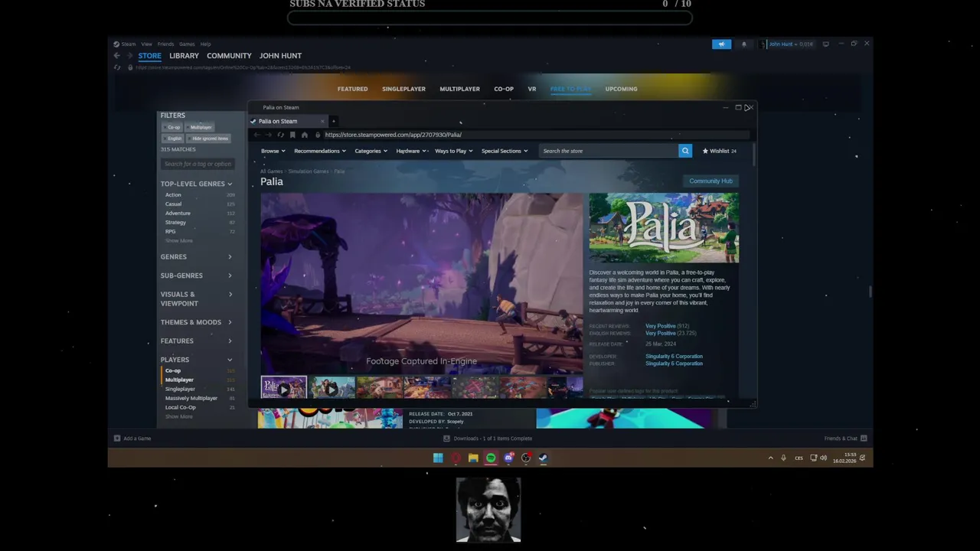
Task: Select the UPCOMING category tab
Action: point(621,89)
